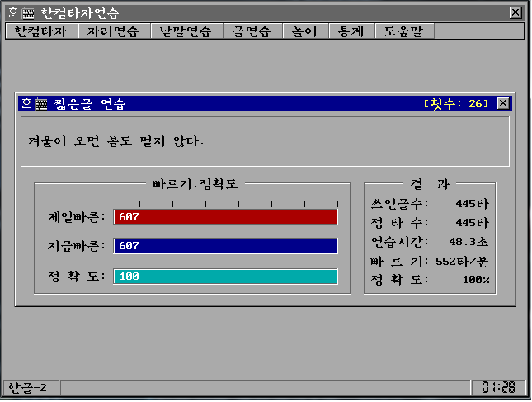
Task: Click the 지금빠른 label
Action: point(77,246)
